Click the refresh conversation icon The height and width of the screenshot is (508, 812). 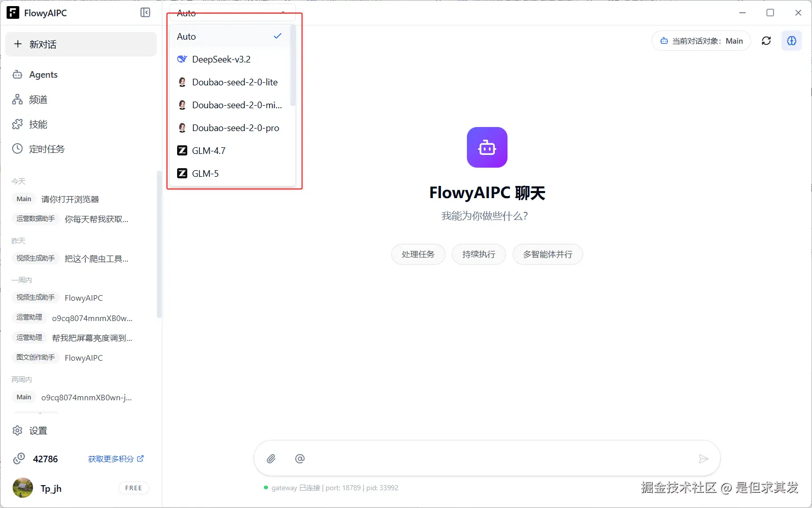pos(766,41)
